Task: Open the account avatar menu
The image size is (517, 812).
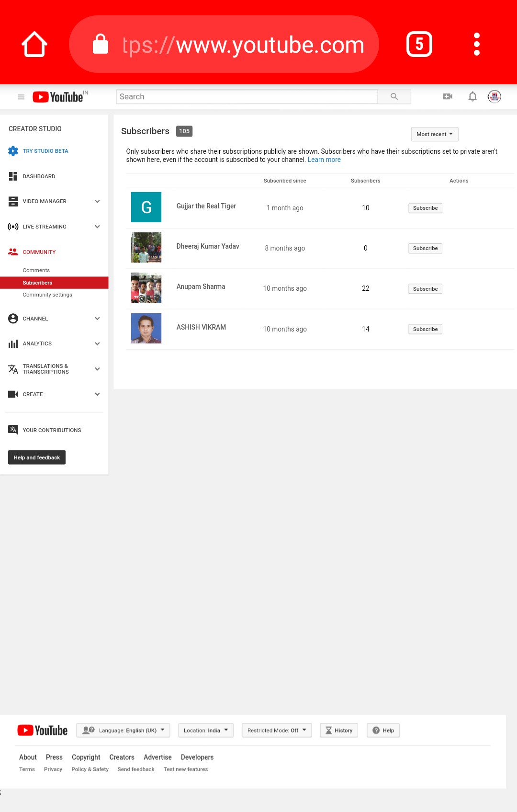Action: pyautogui.click(x=495, y=97)
